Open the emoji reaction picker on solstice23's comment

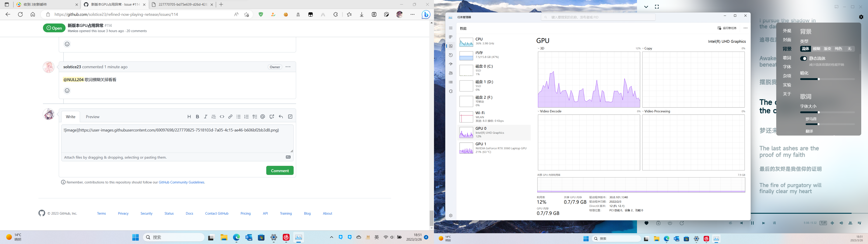coord(67,91)
